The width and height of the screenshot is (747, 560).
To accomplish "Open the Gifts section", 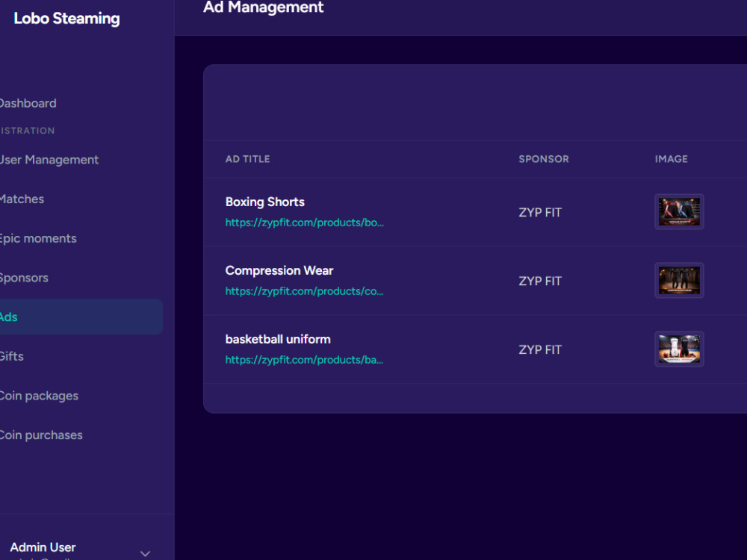I will (11, 356).
